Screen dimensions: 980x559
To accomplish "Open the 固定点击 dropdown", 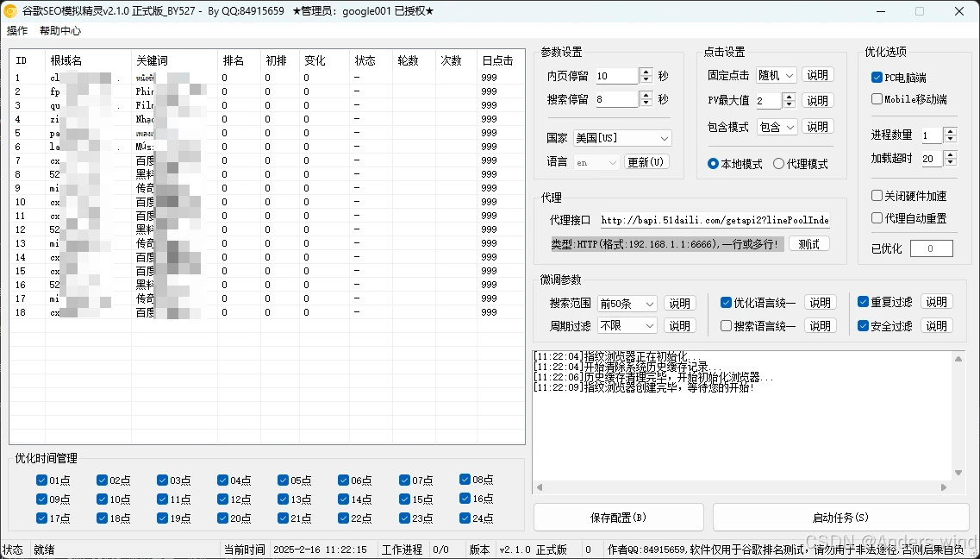I will [789, 76].
